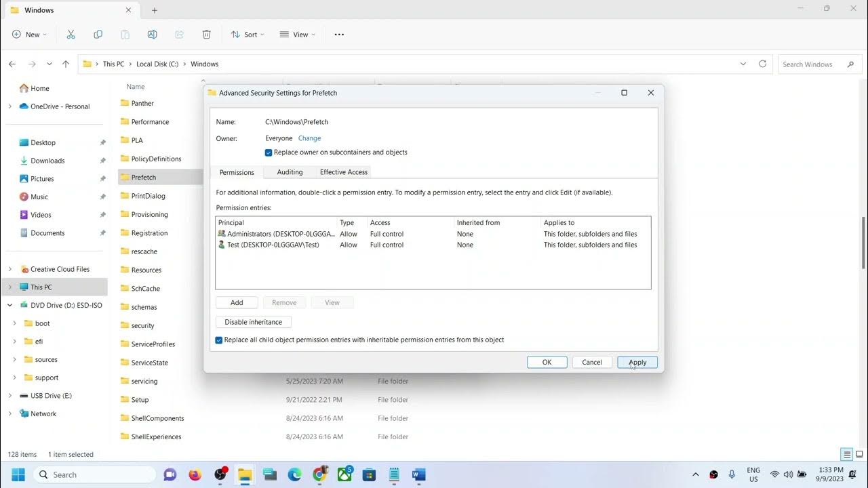Click the Paste icon in toolbar
Image resolution: width=868 pixels, height=488 pixels.
click(125, 35)
